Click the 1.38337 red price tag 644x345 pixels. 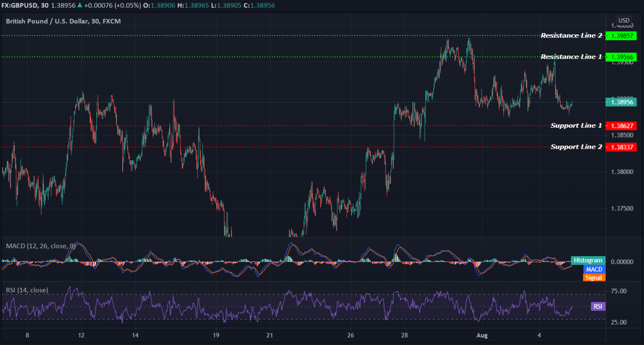pos(621,147)
